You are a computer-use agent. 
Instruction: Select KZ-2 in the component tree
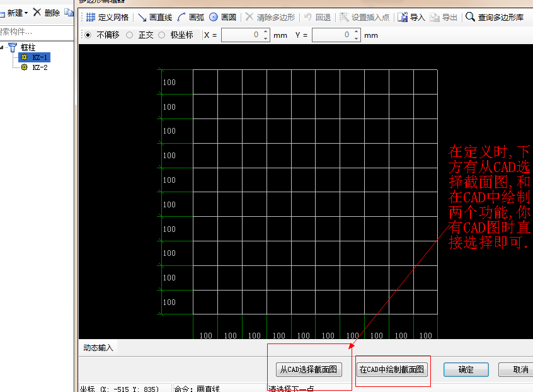pos(40,67)
